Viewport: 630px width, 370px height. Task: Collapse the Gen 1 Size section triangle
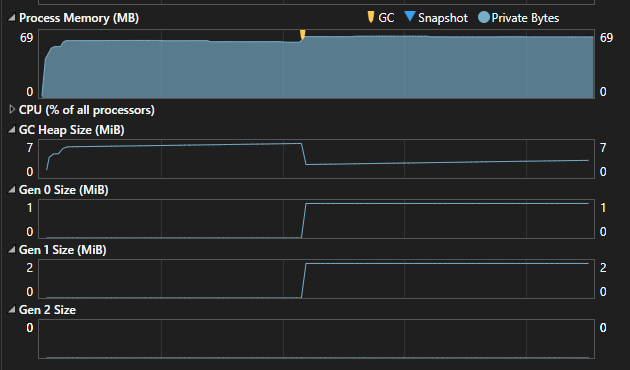click(12, 249)
